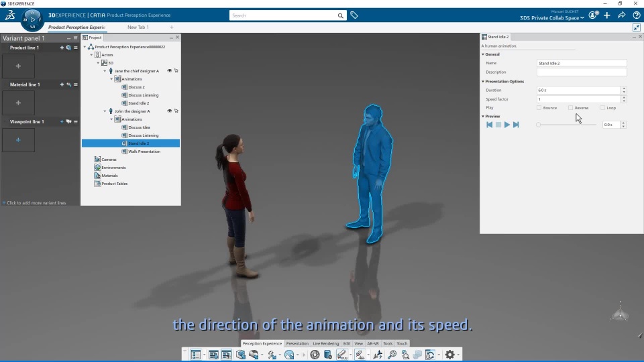Image resolution: width=644 pixels, height=362 pixels.
Task: Open the Touch toolbar tab
Action: (x=402, y=343)
